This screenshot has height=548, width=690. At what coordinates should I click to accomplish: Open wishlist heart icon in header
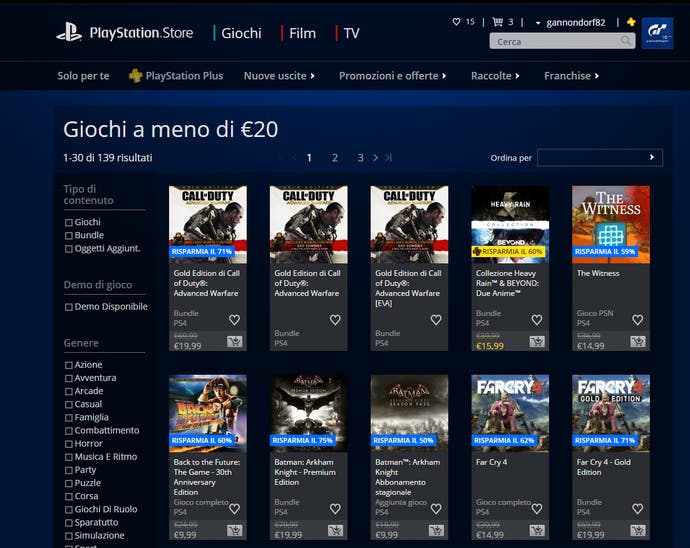pos(456,22)
